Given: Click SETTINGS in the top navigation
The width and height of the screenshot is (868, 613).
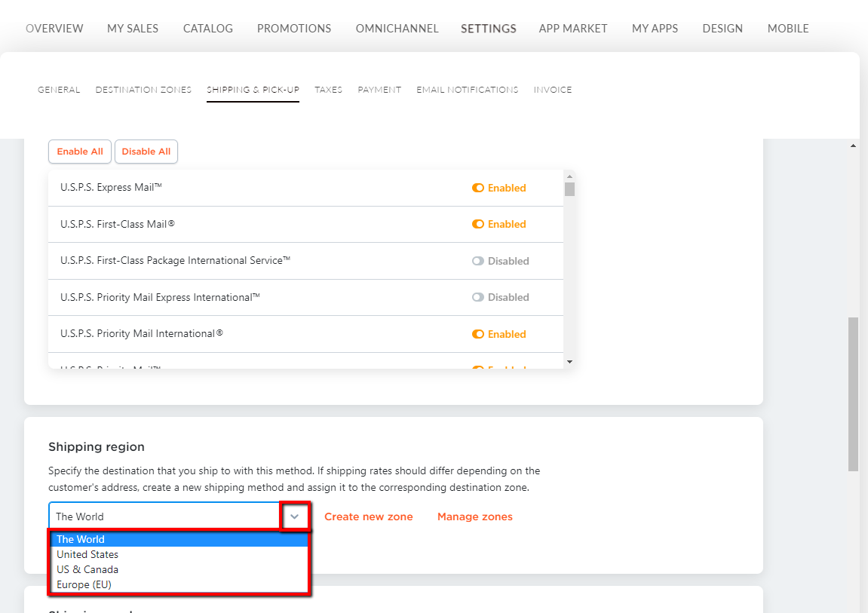Looking at the screenshot, I should pos(488,28).
